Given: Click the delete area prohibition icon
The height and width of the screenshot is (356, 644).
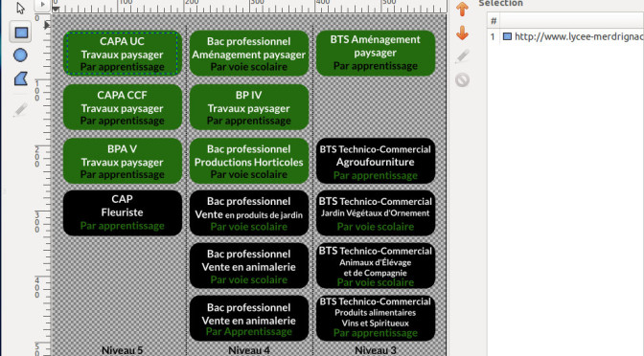Looking at the screenshot, I should (x=463, y=79).
